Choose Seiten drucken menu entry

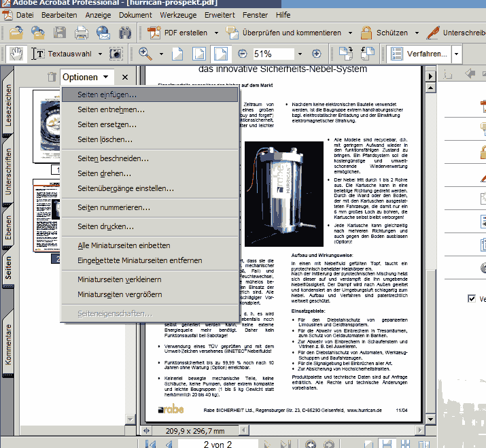[150, 226]
